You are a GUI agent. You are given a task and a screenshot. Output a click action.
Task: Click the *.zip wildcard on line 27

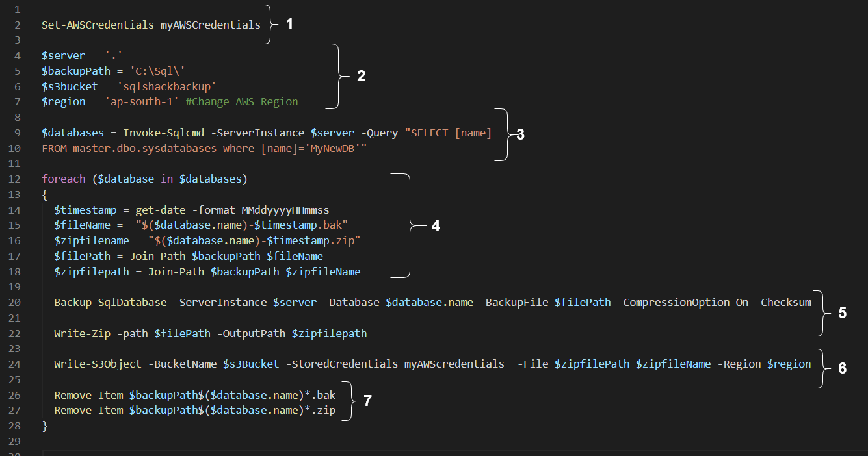(320, 411)
